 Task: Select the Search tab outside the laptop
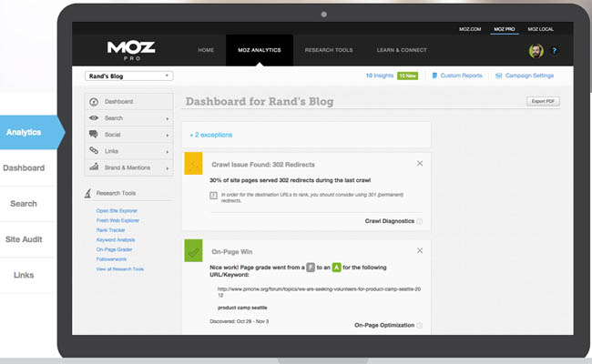[24, 204]
